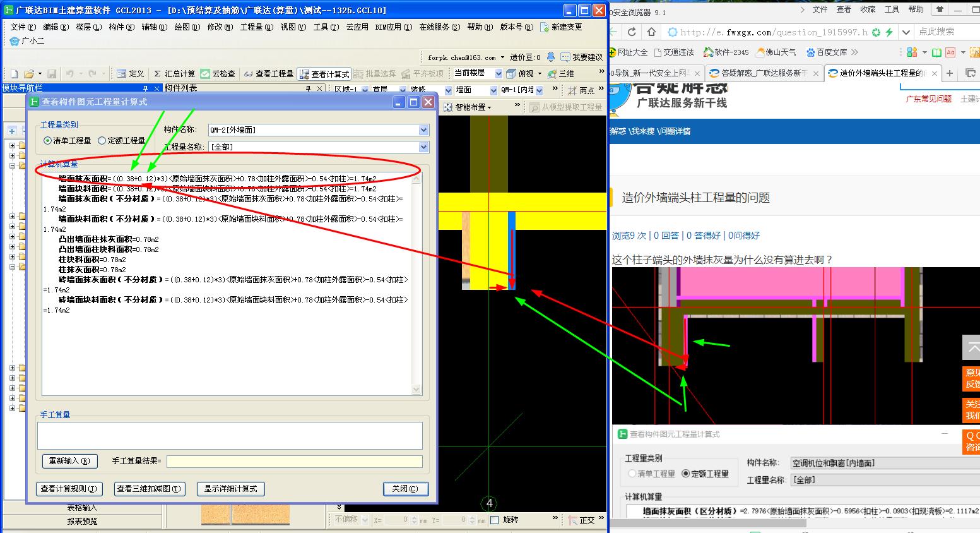Expand browser address history dropdown
Screen dimensions: 980x533
tap(906, 32)
